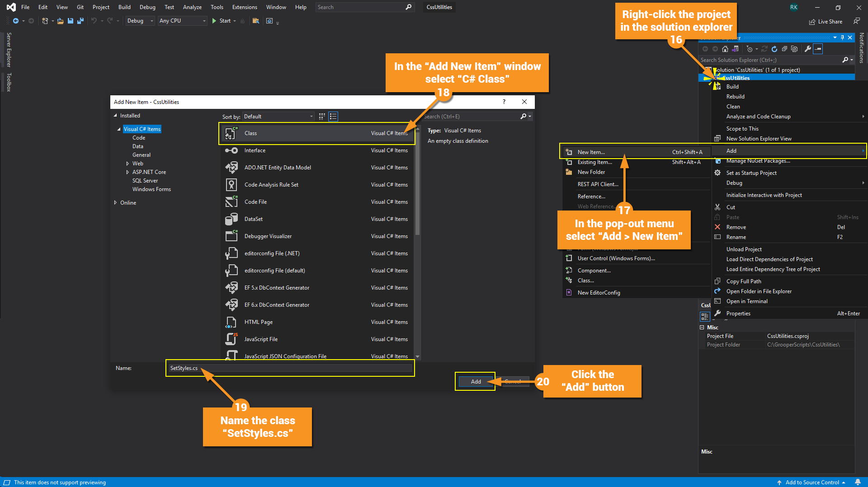Image resolution: width=868 pixels, height=487 pixels.
Task: Click the Save All toolbar icon
Action: tap(80, 21)
